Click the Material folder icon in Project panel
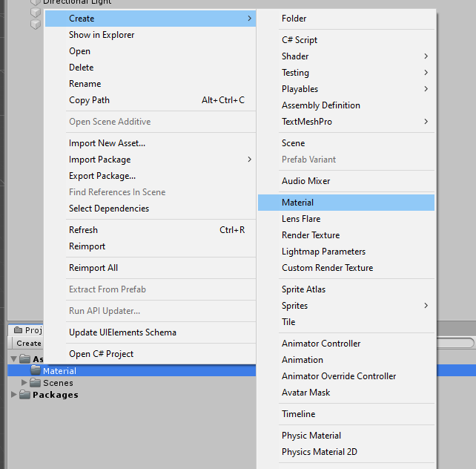 36,371
